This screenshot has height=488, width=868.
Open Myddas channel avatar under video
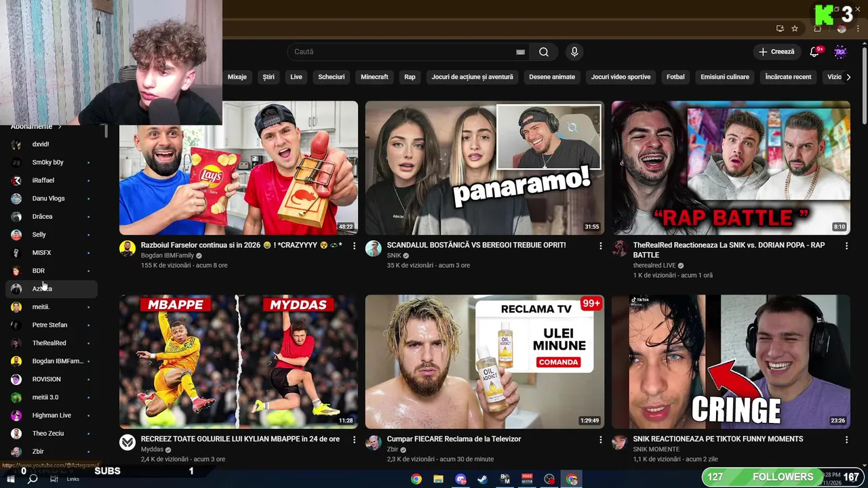pyautogui.click(x=127, y=443)
